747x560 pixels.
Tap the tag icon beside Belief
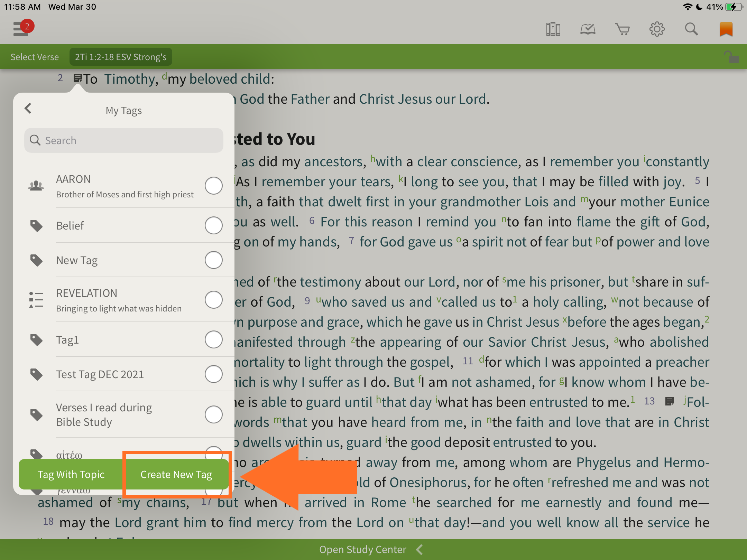tap(36, 225)
